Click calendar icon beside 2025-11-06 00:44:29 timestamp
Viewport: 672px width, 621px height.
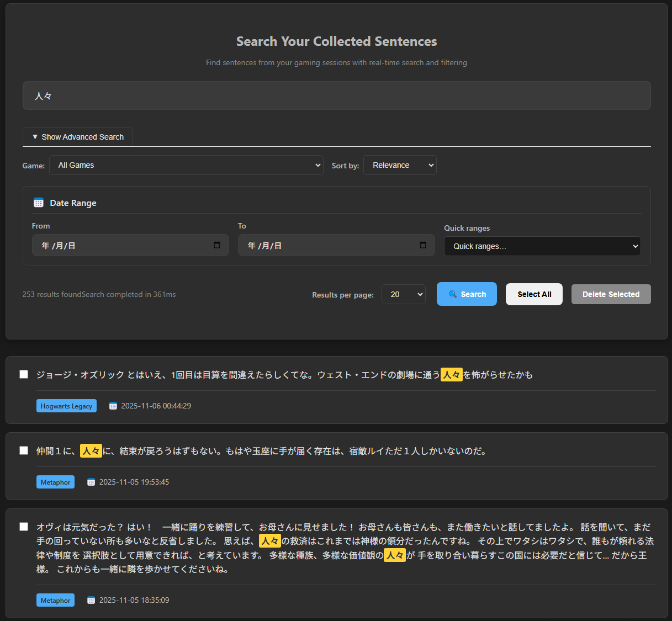tap(113, 406)
